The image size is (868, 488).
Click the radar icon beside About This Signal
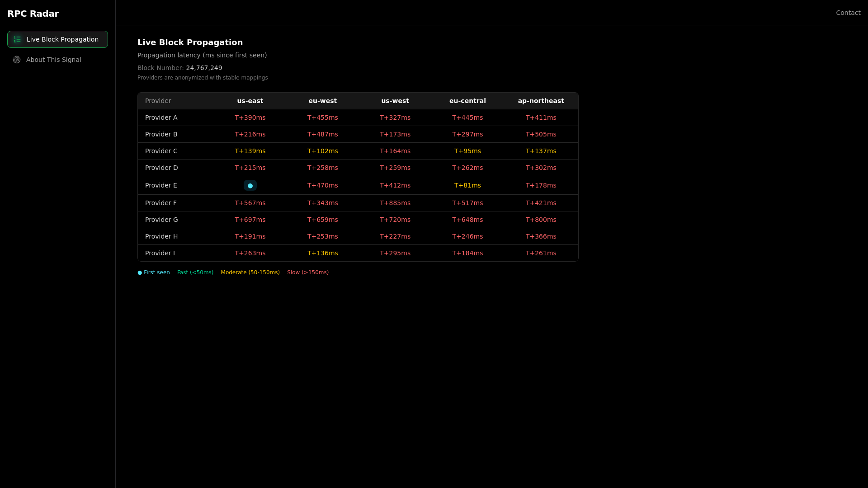pos(17,60)
